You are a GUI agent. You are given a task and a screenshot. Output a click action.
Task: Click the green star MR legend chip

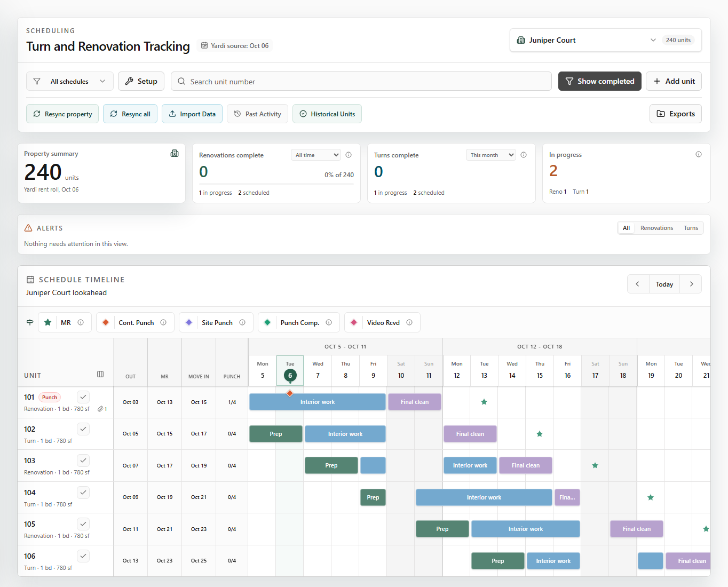click(65, 322)
